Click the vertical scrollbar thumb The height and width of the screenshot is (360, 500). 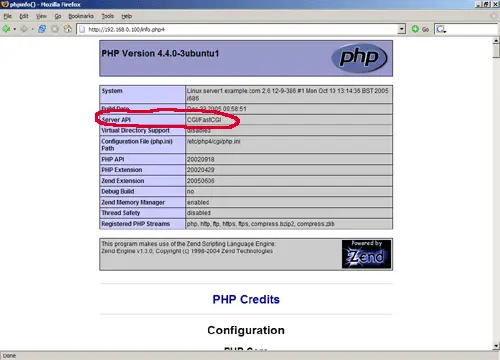(496, 51)
